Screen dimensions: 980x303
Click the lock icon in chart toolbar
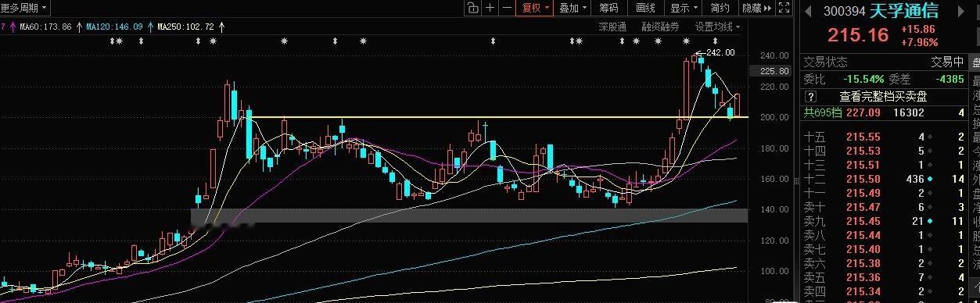click(x=472, y=8)
